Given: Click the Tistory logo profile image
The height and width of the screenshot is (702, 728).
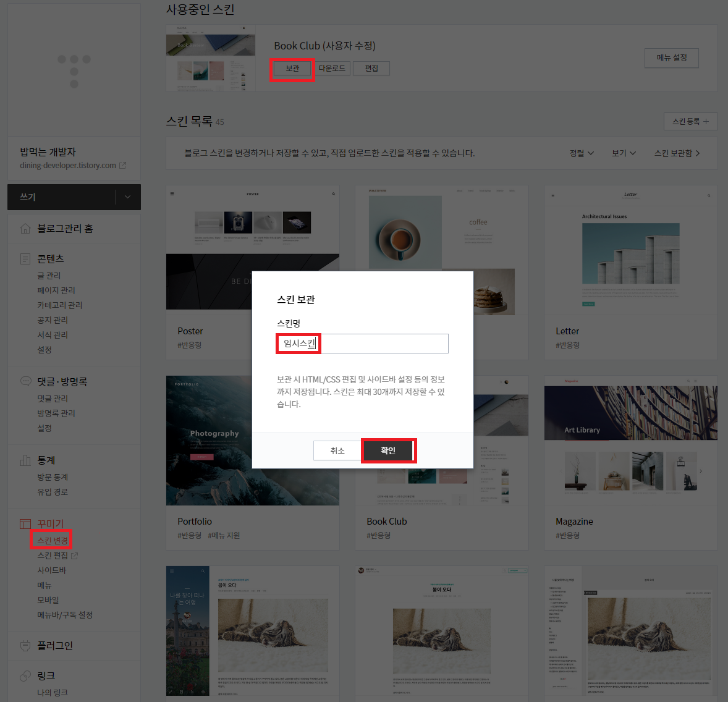Looking at the screenshot, I should pos(74,71).
